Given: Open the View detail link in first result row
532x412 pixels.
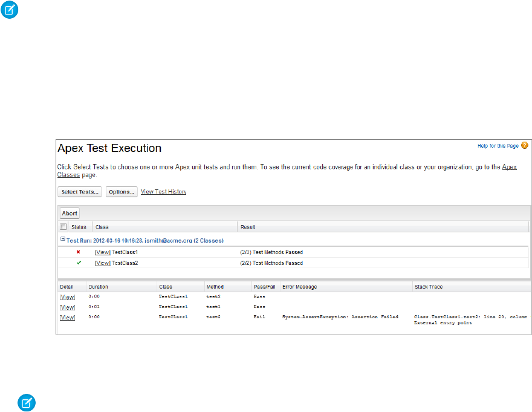Looking at the screenshot, I should tap(67, 297).
